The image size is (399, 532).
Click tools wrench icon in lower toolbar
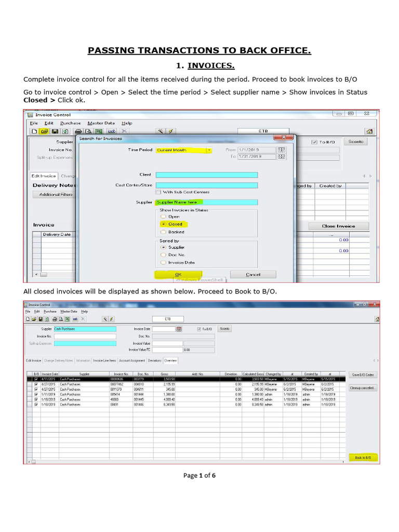click(x=105, y=319)
